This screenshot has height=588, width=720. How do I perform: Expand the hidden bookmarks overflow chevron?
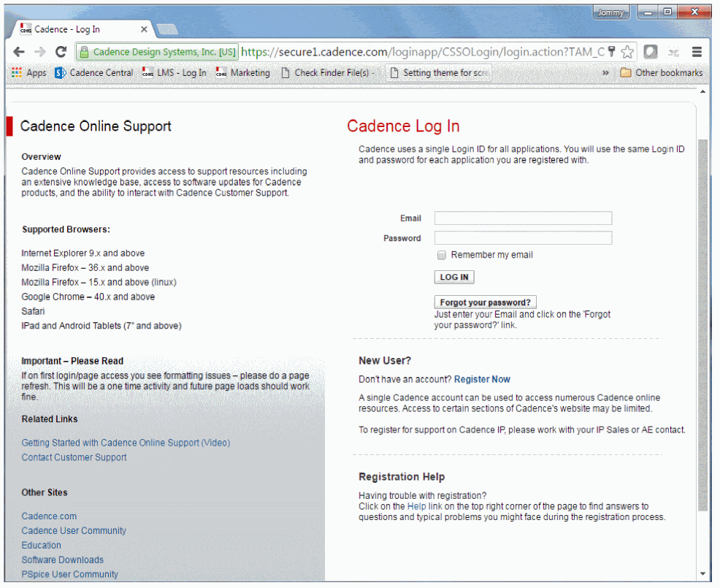click(605, 72)
